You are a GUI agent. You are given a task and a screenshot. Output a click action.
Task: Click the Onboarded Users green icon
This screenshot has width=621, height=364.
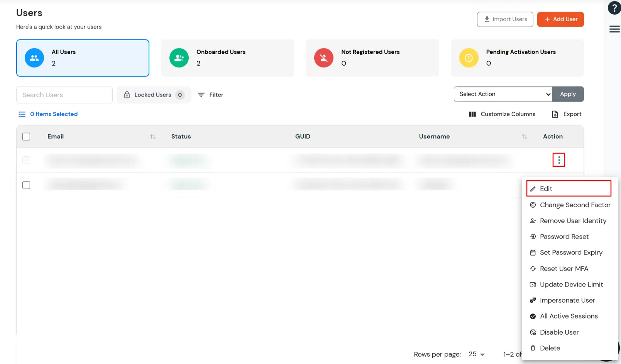(179, 58)
